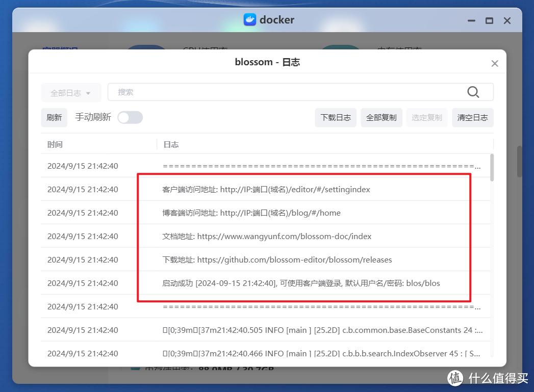
Task: Click the 刷新 button
Action: pyautogui.click(x=54, y=117)
